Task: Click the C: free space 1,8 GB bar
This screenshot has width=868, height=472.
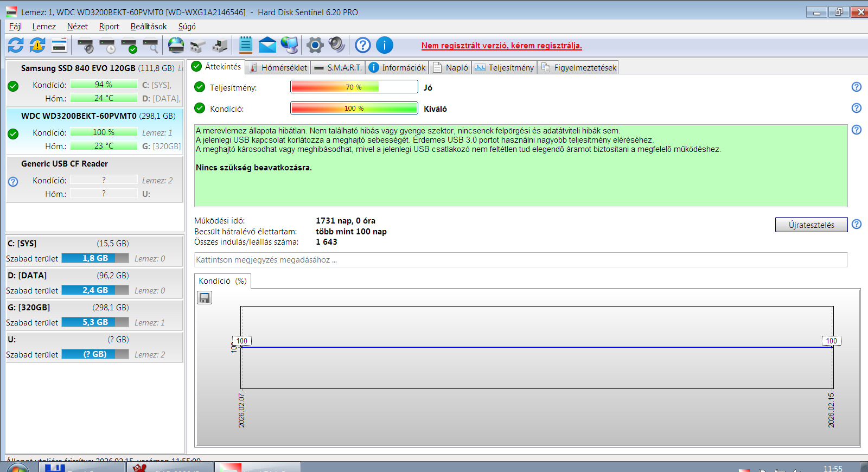Action: click(95, 258)
